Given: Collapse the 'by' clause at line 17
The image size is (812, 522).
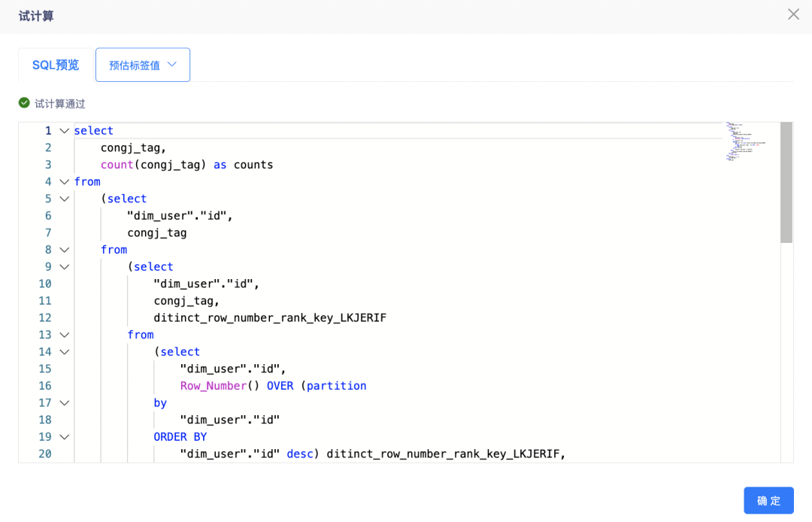Looking at the screenshot, I should [64, 403].
